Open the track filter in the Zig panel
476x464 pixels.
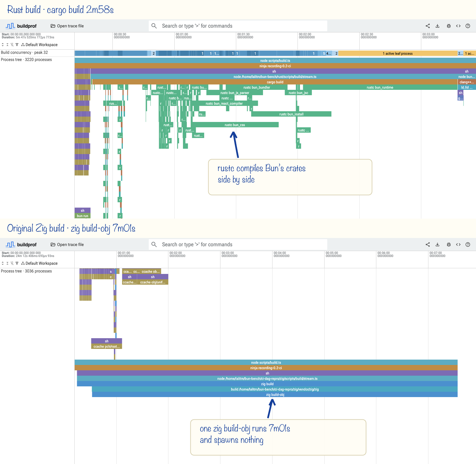click(x=17, y=263)
